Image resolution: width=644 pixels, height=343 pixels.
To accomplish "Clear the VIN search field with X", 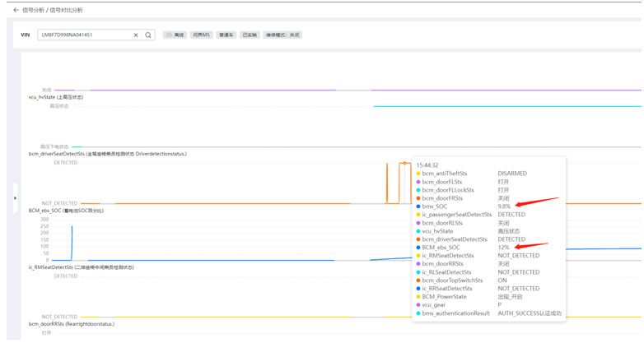I will 136,35.
